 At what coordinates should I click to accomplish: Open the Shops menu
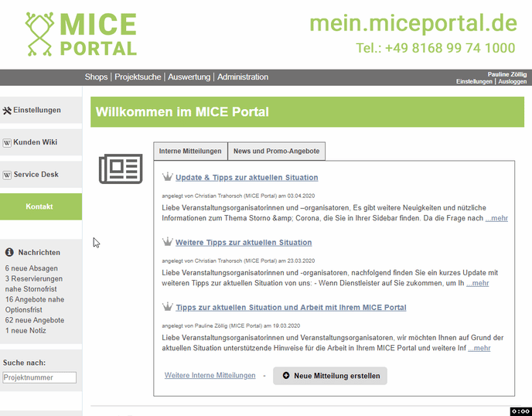(96, 77)
